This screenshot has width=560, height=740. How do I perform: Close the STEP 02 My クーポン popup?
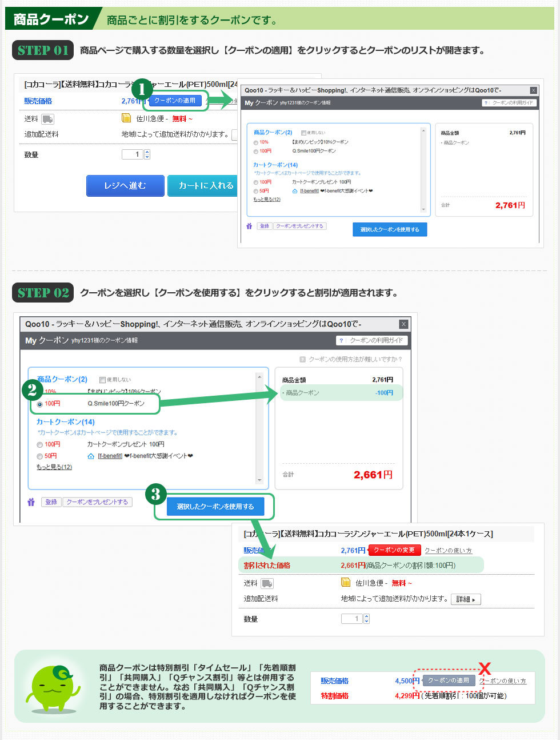[x=403, y=324]
